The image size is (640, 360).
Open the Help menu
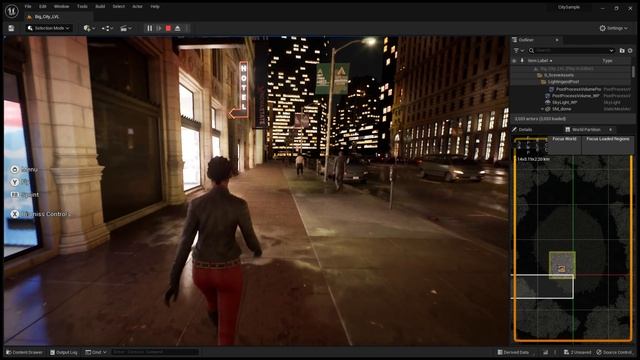(x=155, y=7)
